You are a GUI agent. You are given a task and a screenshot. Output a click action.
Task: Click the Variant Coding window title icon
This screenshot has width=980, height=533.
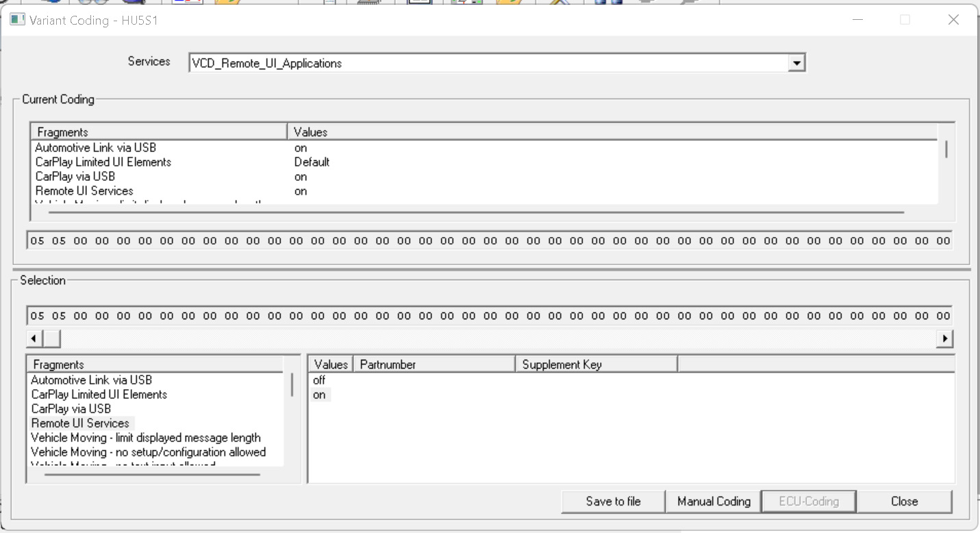(17, 19)
